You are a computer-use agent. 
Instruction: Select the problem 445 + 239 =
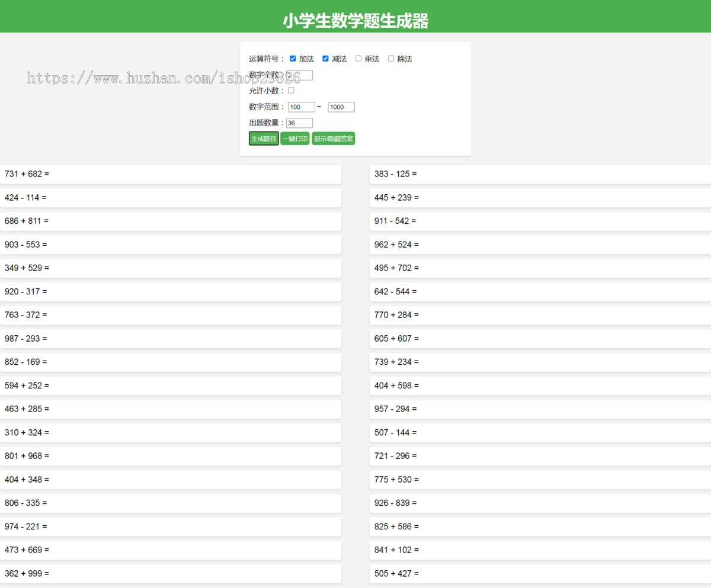point(540,198)
